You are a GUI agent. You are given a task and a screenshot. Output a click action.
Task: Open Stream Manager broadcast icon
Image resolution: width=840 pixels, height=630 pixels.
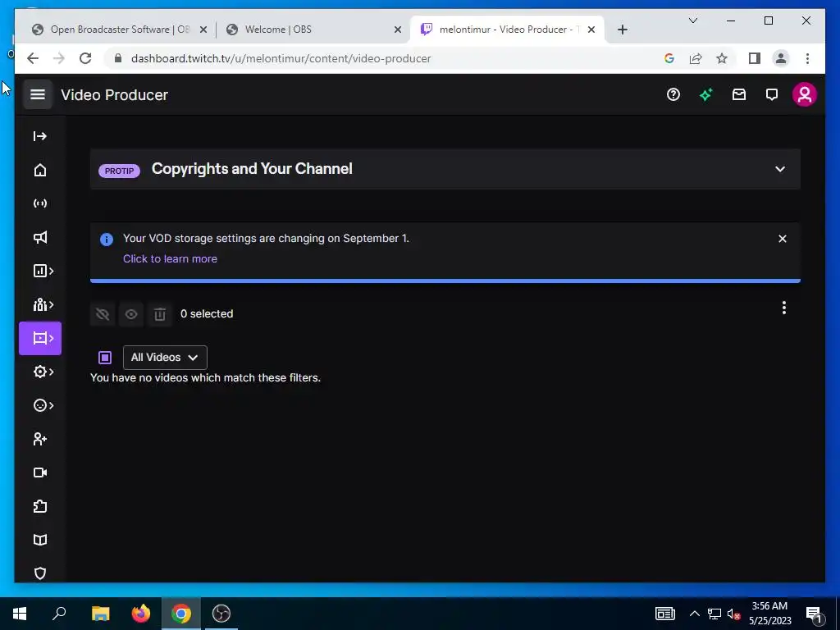coord(40,203)
